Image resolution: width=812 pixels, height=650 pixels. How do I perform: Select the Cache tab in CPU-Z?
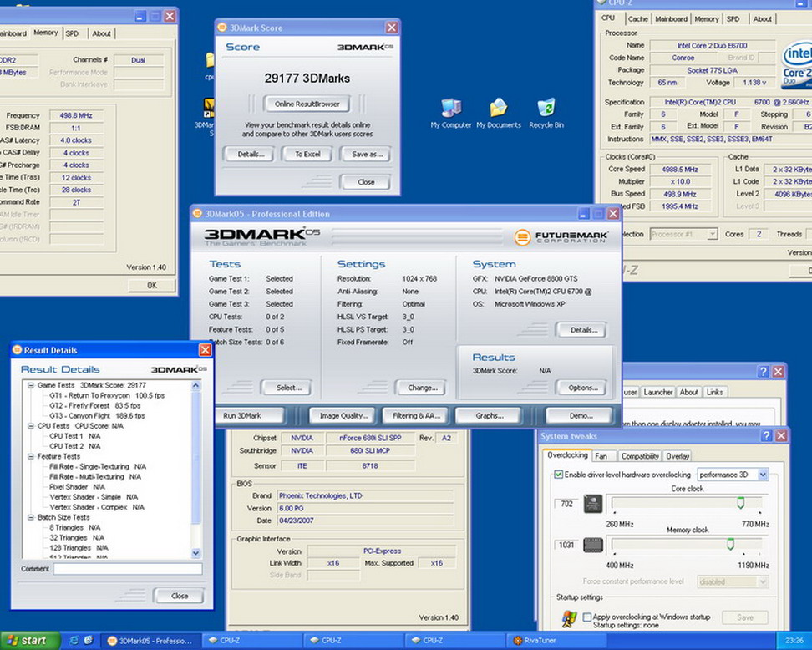coord(637,19)
